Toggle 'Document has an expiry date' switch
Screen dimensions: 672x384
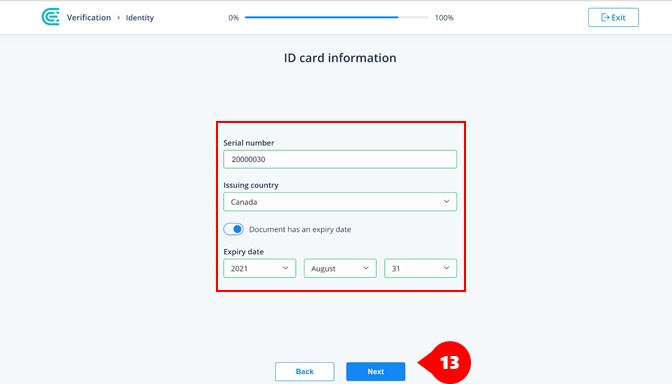(x=234, y=229)
